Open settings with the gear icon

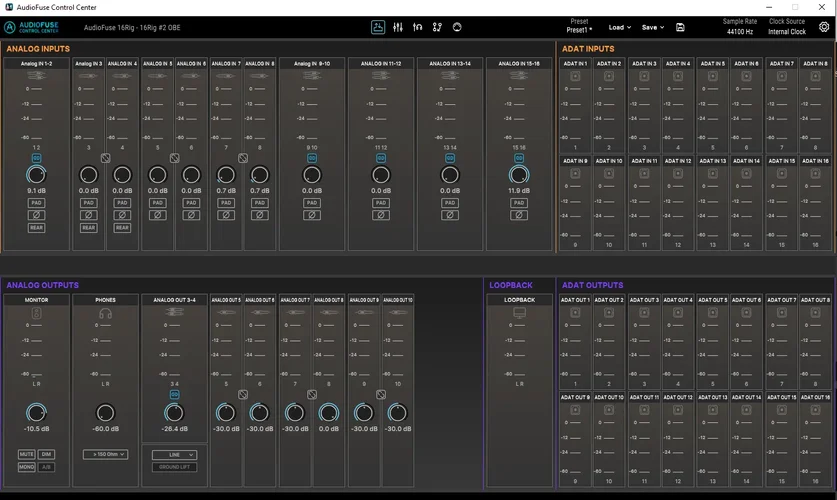(x=823, y=27)
